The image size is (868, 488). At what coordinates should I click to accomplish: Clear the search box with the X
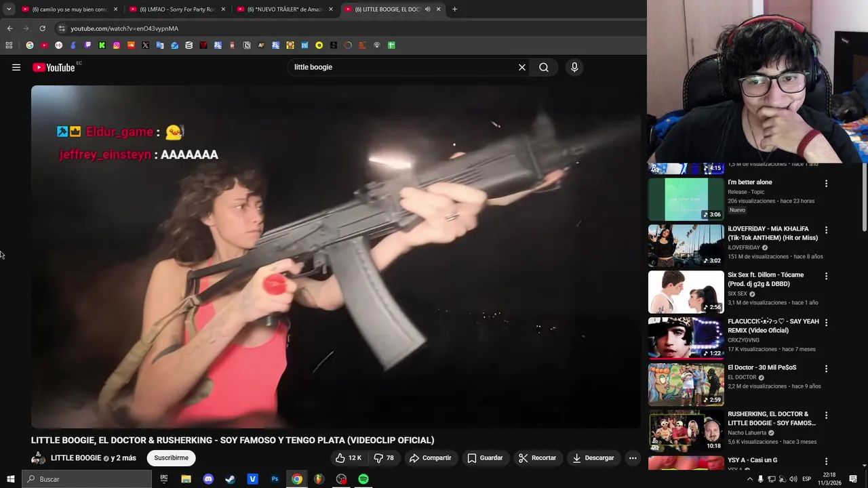(522, 67)
